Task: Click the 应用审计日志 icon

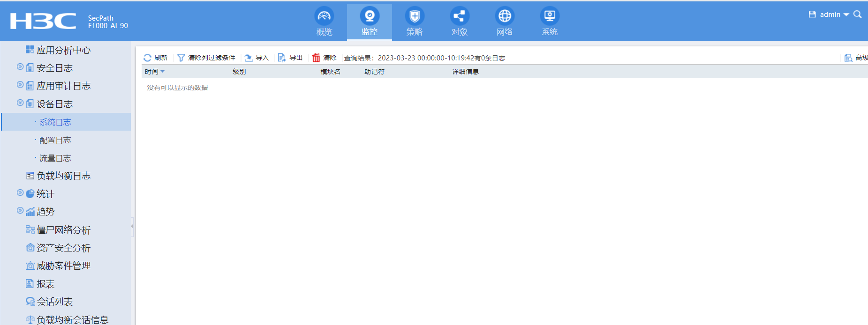Action: tap(30, 86)
